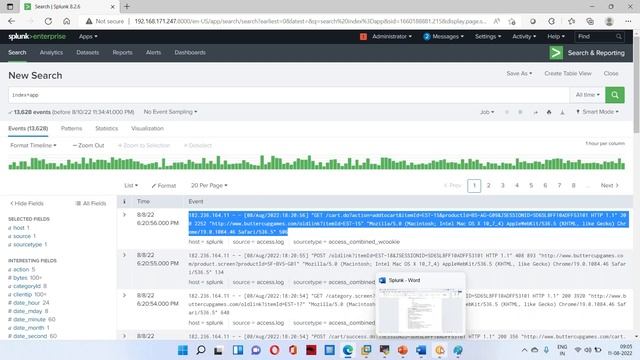This screenshot has height=360, width=640.
Task: Switch to the Statistics tab
Action: click(x=107, y=129)
